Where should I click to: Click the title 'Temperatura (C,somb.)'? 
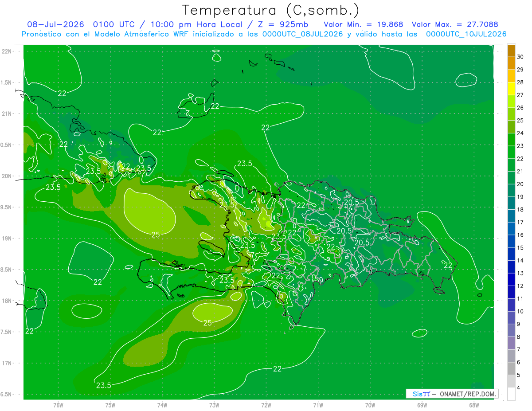[270, 10]
